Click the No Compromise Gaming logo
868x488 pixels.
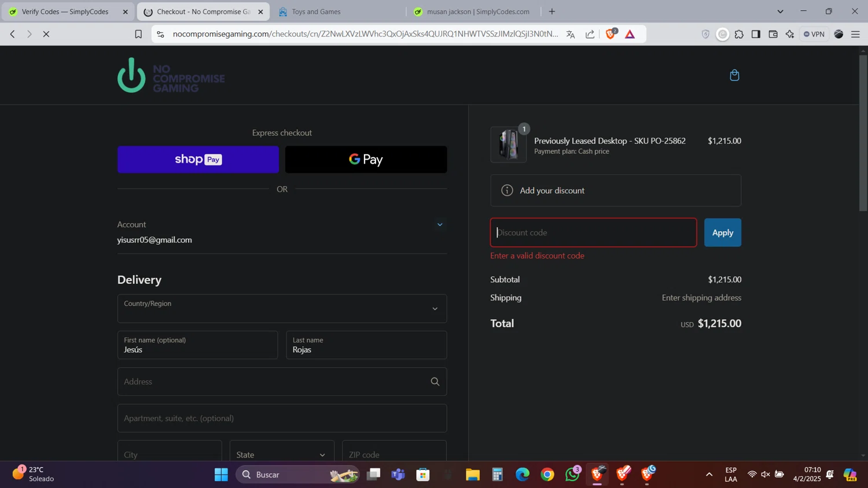(171, 75)
